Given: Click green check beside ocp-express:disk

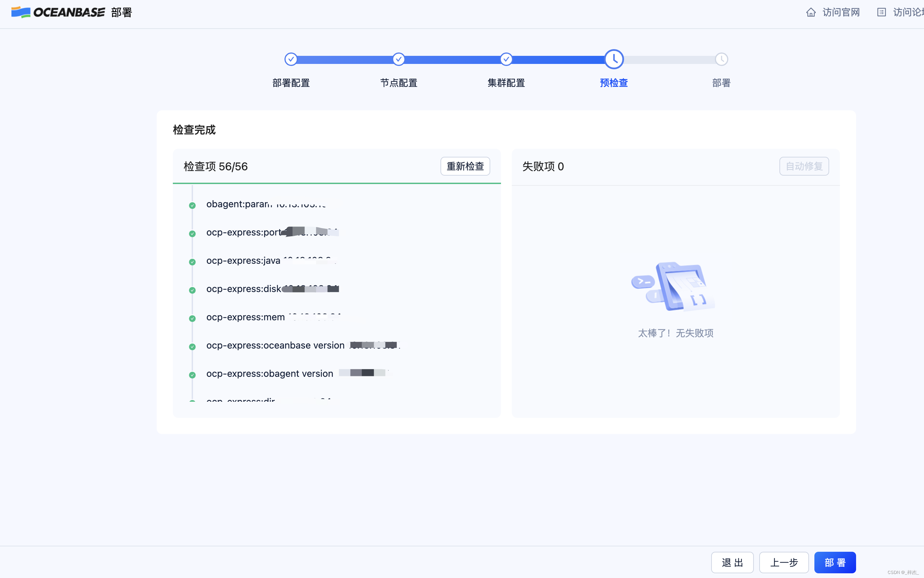Looking at the screenshot, I should (192, 290).
